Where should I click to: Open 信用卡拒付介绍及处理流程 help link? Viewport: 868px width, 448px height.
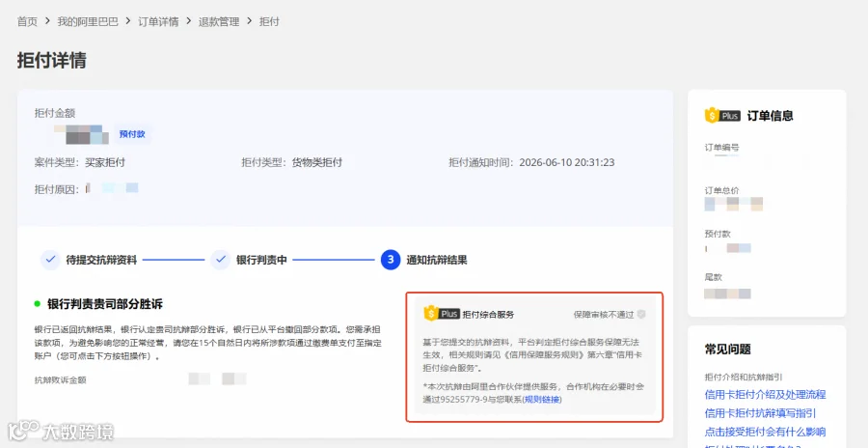click(x=765, y=395)
